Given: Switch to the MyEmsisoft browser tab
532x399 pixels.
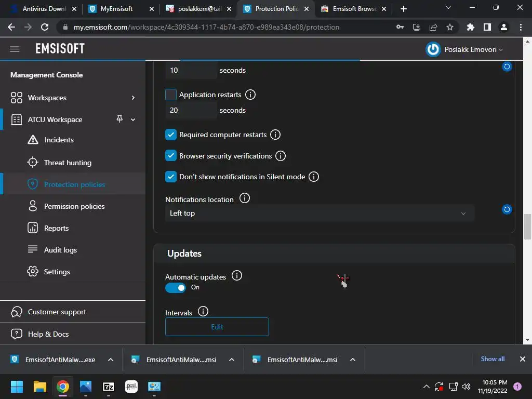Looking at the screenshot, I should [116, 9].
